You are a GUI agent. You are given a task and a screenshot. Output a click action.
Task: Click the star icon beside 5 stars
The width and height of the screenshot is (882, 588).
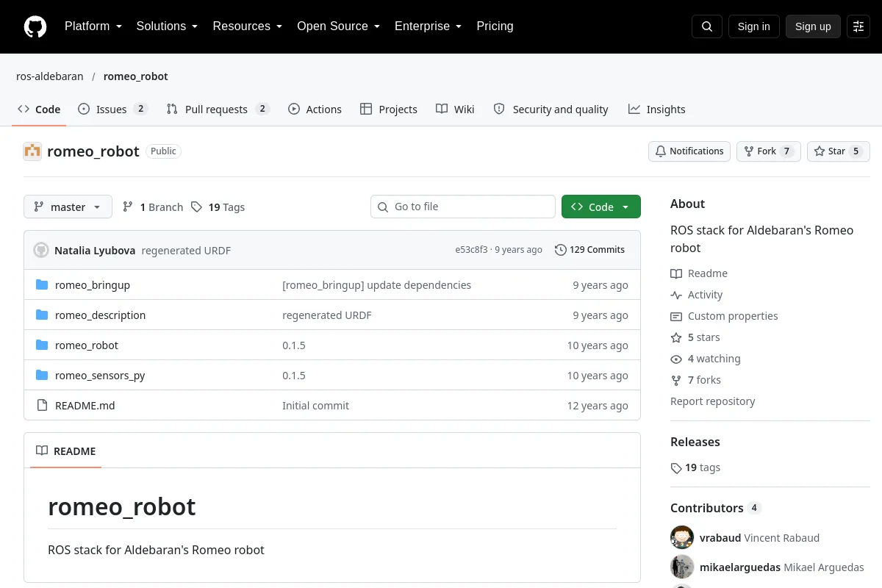tap(676, 337)
